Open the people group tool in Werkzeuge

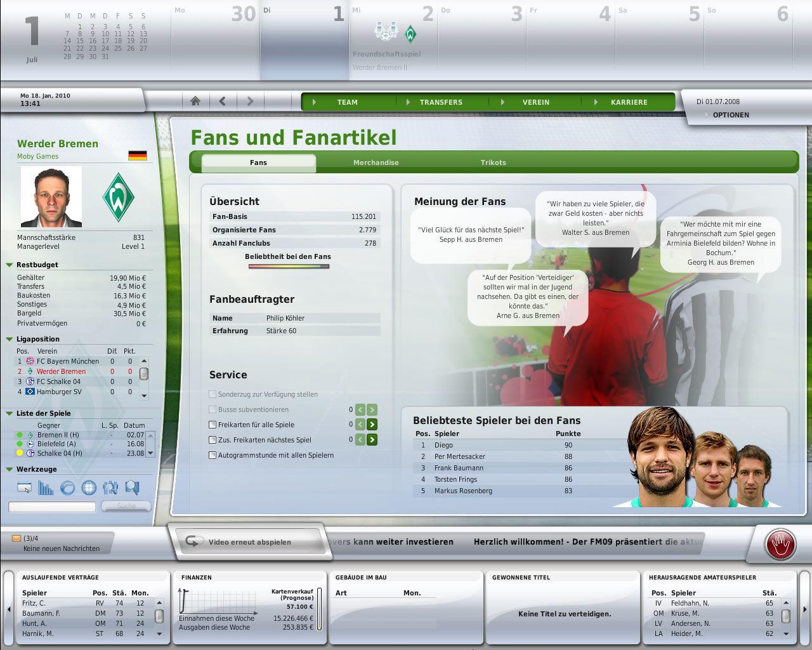click(110, 487)
